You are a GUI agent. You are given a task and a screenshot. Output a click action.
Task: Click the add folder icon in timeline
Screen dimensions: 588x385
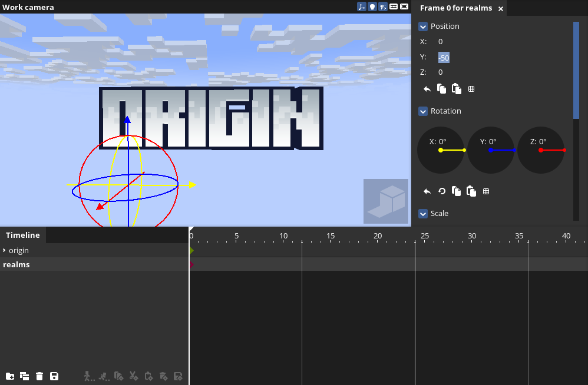coord(10,376)
